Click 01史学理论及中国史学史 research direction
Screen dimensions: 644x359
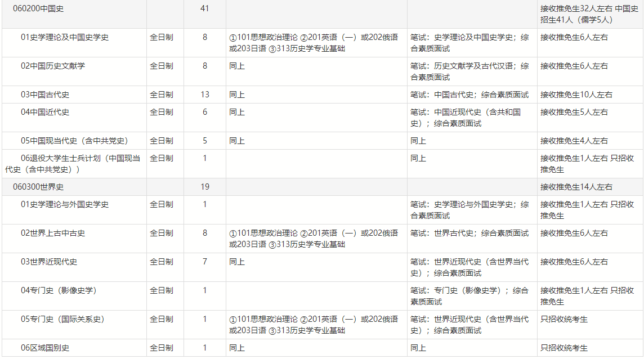point(65,37)
